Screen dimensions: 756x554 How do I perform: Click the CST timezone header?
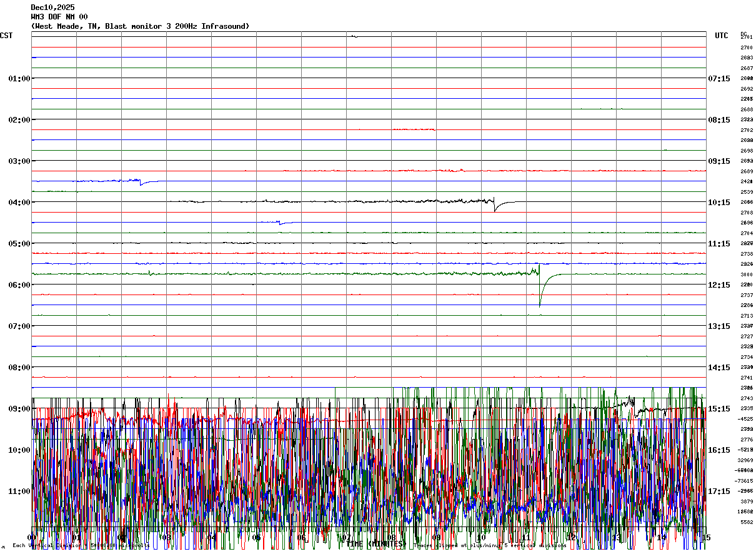pos(6,36)
